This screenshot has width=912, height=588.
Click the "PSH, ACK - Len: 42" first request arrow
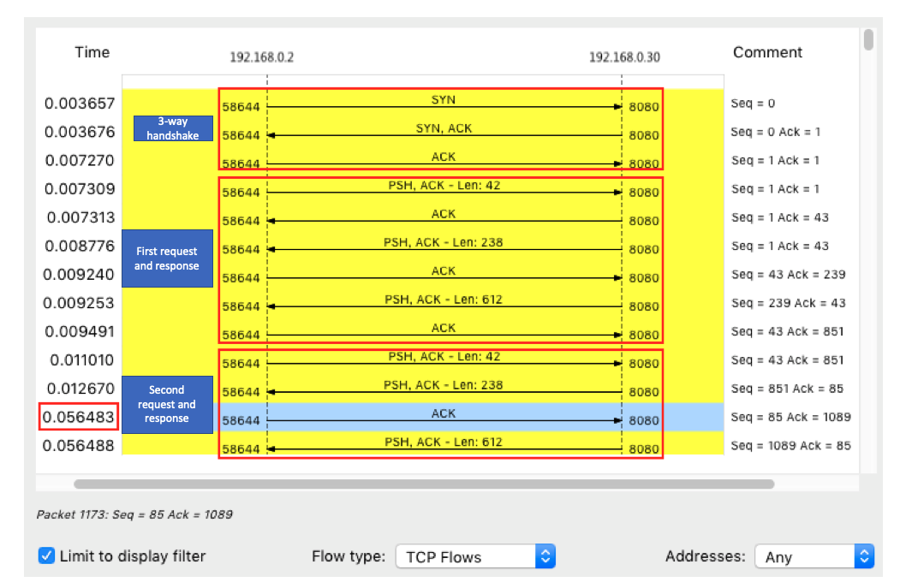[x=443, y=189]
